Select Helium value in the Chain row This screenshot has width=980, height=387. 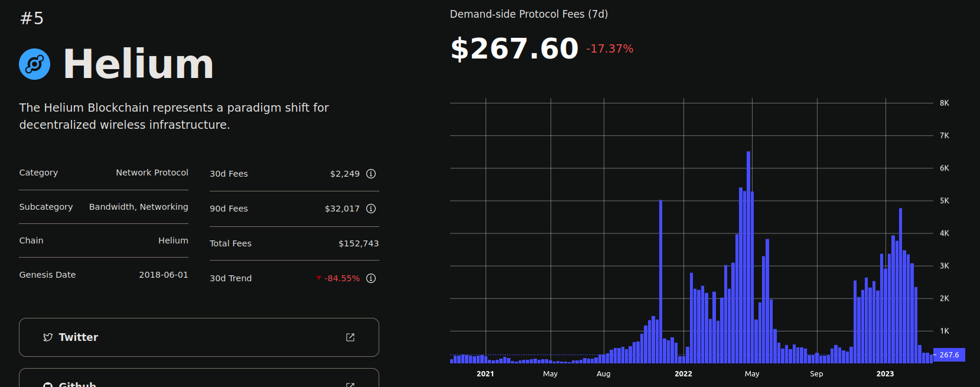tap(173, 240)
